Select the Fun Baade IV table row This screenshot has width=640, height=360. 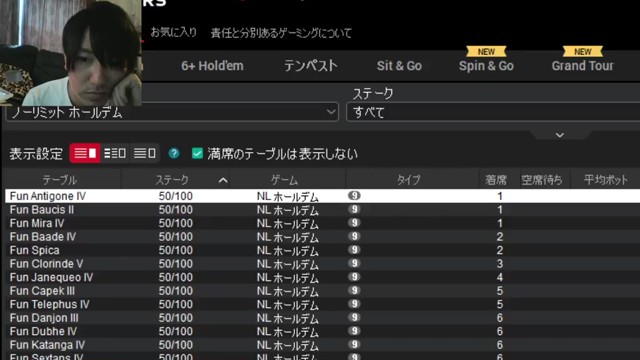click(322, 237)
